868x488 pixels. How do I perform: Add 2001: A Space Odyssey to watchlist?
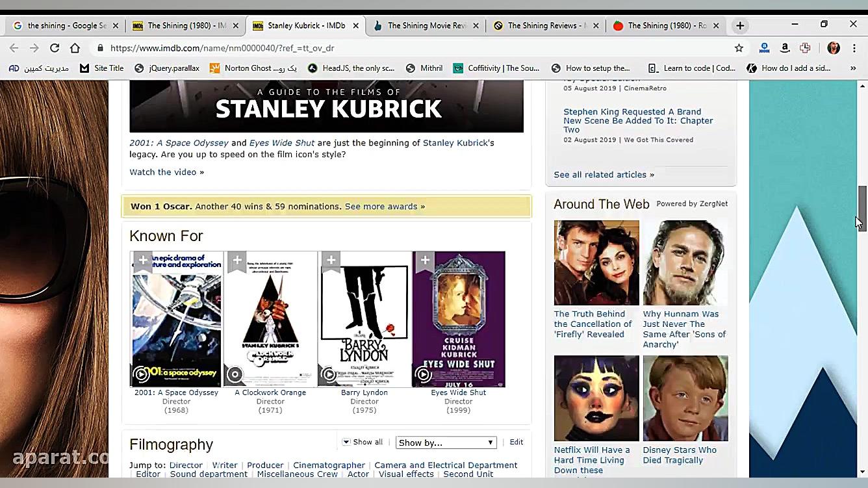(143, 261)
